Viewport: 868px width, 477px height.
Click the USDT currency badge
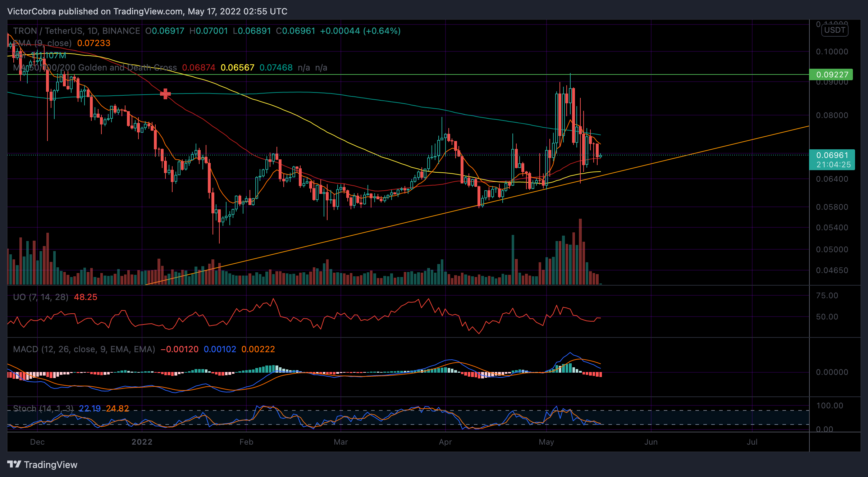coord(835,30)
